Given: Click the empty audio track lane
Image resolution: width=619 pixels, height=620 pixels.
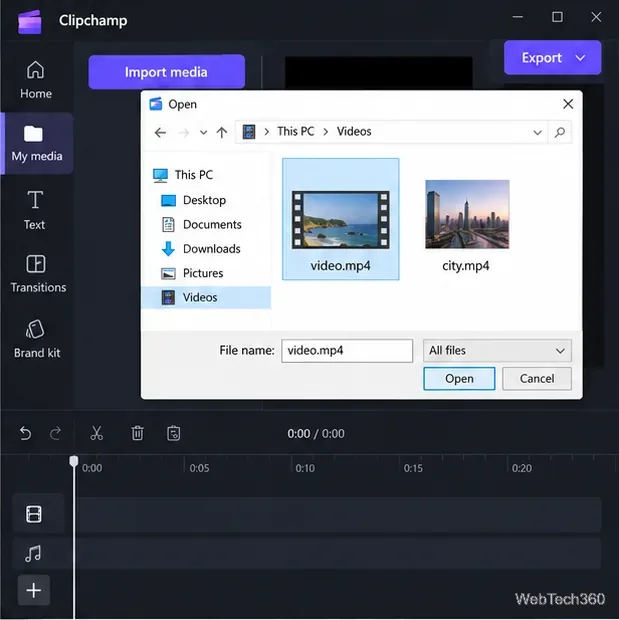Looking at the screenshot, I should (339, 554).
